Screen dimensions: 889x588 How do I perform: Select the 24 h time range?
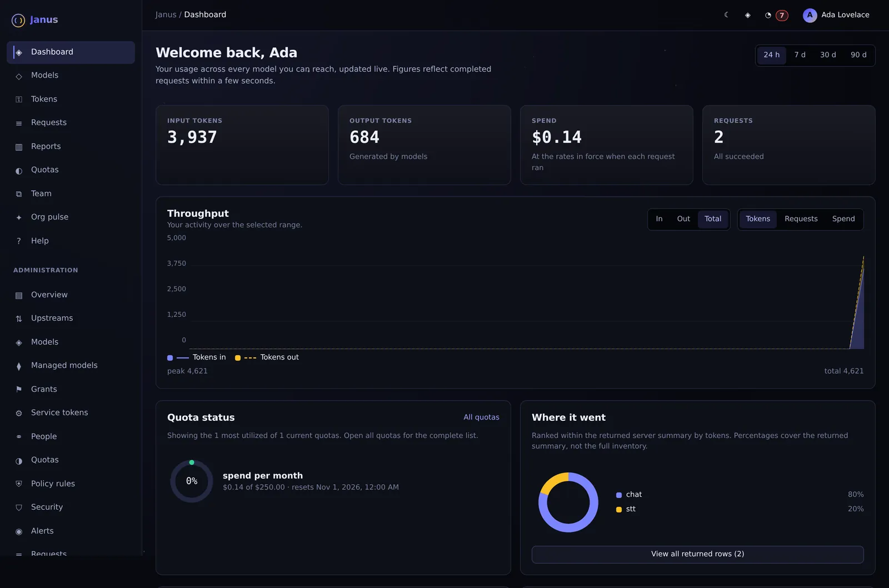[772, 55]
